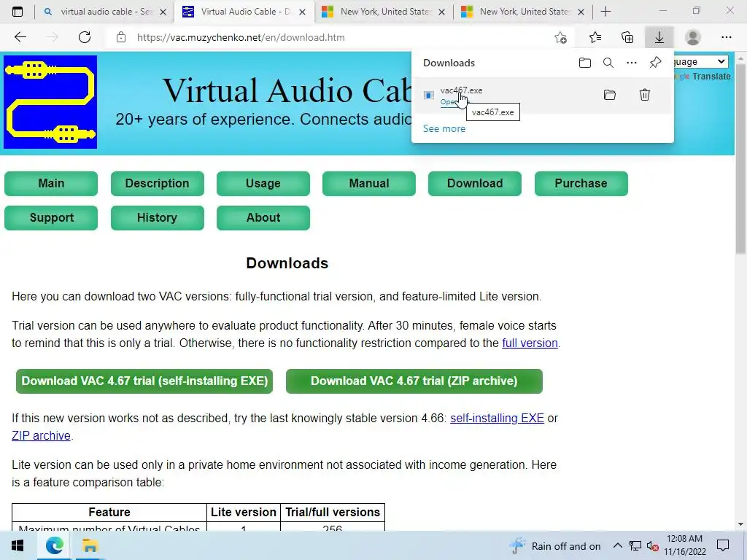The image size is (747, 560).
Task: Open Edge Settings and more menu
Action: 726,37
